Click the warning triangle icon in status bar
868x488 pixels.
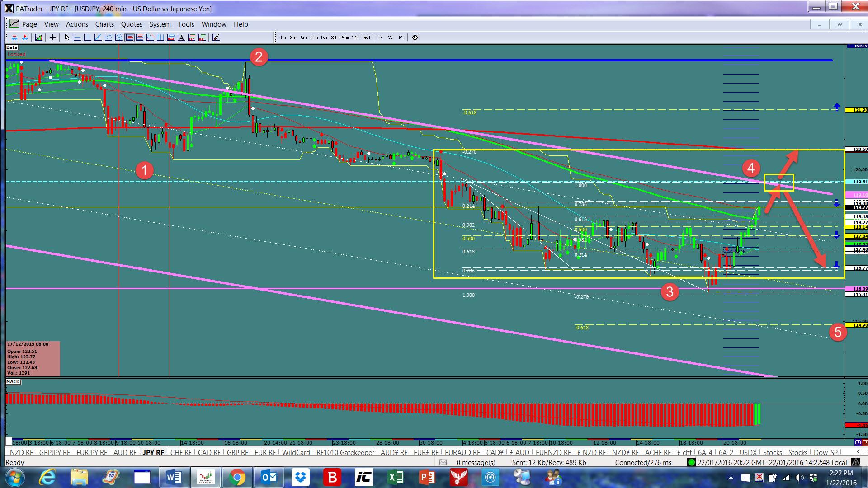[x=855, y=462]
